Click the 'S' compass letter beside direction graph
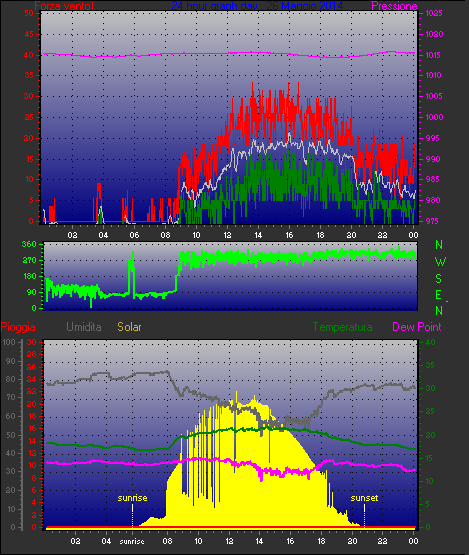The width and height of the screenshot is (469, 555). coord(439,279)
